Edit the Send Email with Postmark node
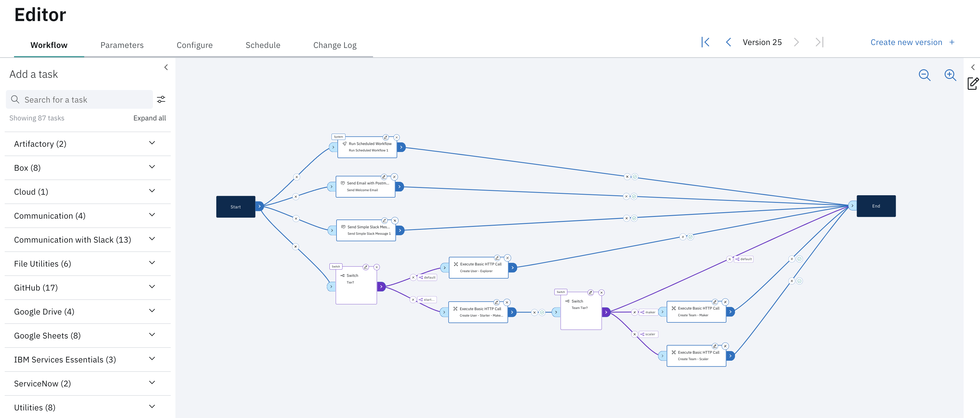The width and height of the screenshot is (980, 418). (x=384, y=177)
